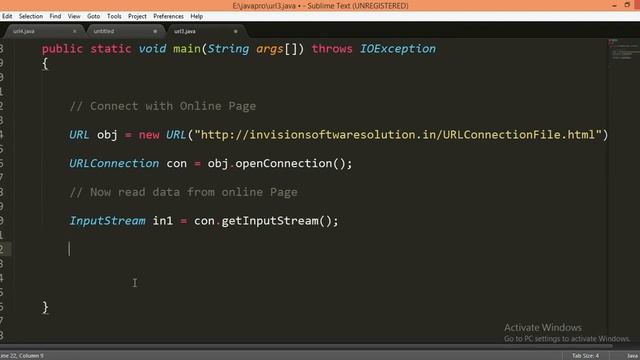Click on 'openConnection()' call
This screenshot has height=360, width=640.
coord(290,163)
